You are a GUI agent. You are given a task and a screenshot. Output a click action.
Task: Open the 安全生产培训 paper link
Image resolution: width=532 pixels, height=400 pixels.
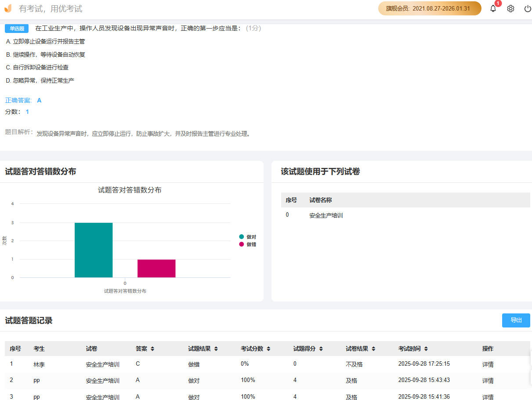tap(325, 215)
